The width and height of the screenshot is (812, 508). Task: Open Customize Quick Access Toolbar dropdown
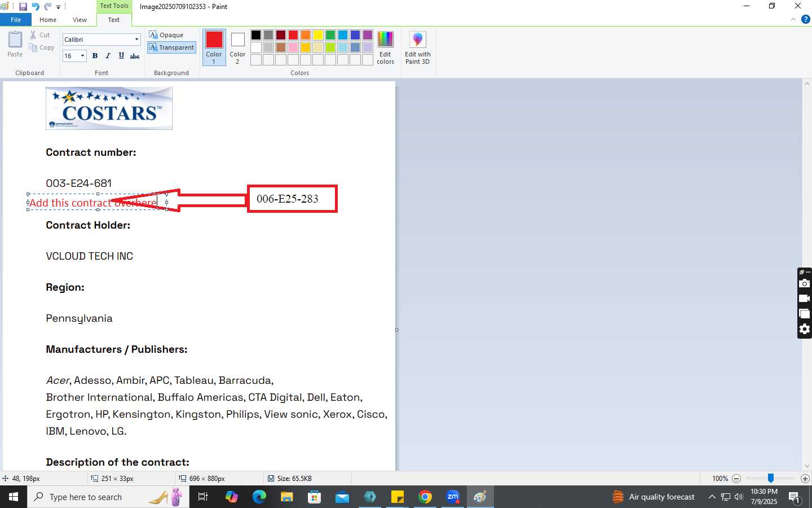[58, 7]
